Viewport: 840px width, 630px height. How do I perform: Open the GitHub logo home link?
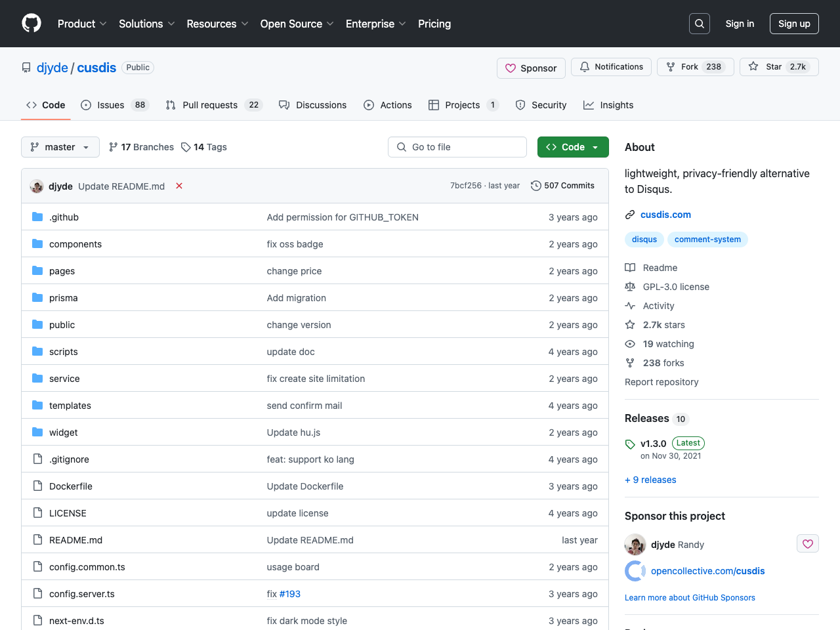[x=31, y=24]
